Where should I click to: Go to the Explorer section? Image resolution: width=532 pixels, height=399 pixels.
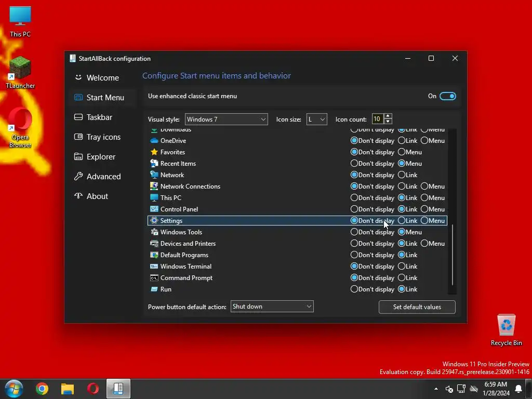coord(103,157)
